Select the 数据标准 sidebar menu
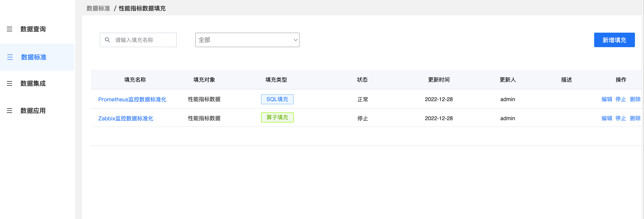Viewport: 644px width, 219px height. (x=37, y=57)
